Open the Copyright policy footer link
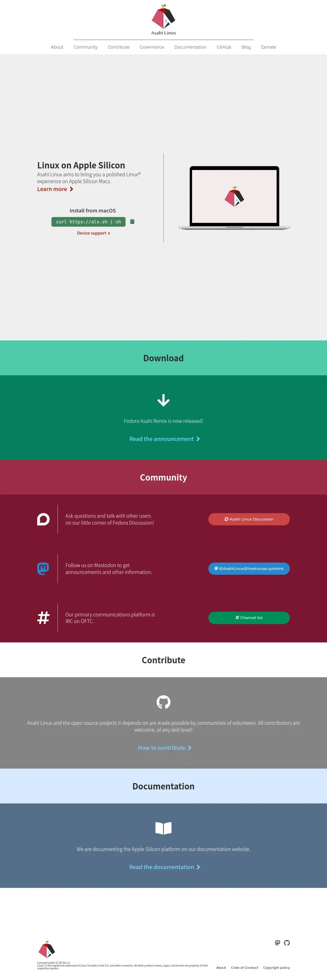 (x=276, y=968)
